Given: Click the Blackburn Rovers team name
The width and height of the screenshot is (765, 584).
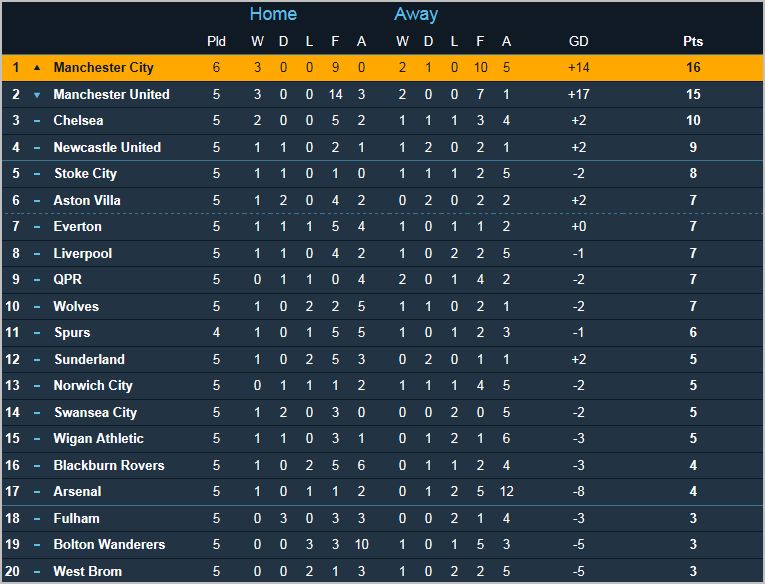Looking at the screenshot, I should coord(108,465).
